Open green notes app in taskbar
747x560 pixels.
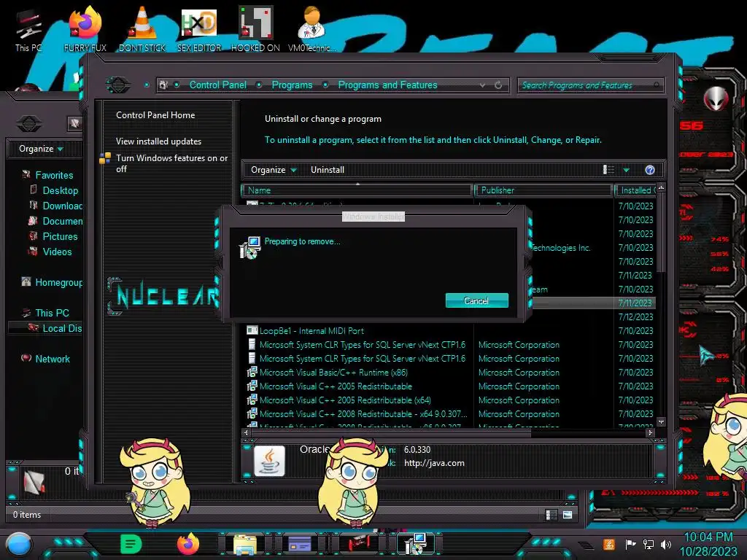(131, 544)
